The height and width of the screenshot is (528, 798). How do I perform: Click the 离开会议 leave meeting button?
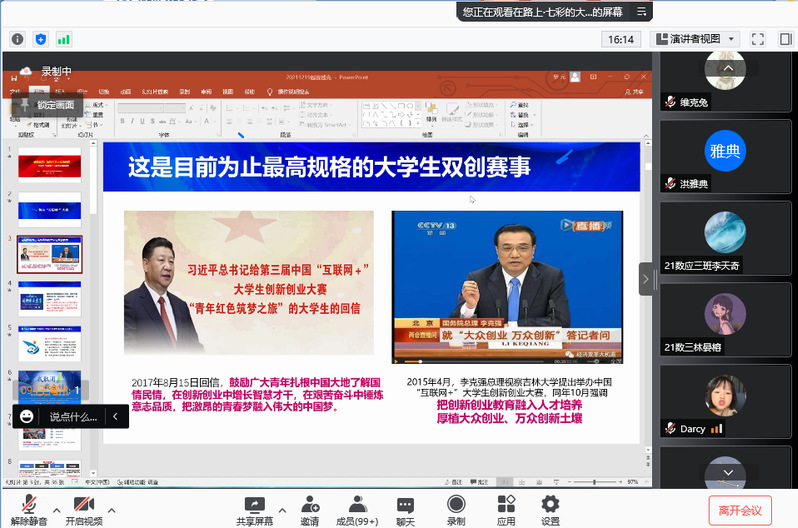[x=740, y=511]
